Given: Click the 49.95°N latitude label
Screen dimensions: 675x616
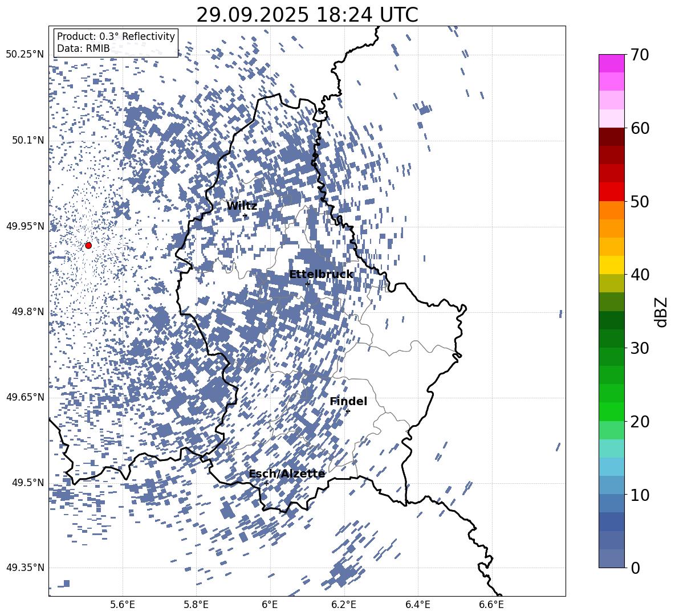Looking at the screenshot, I should [x=25, y=226].
